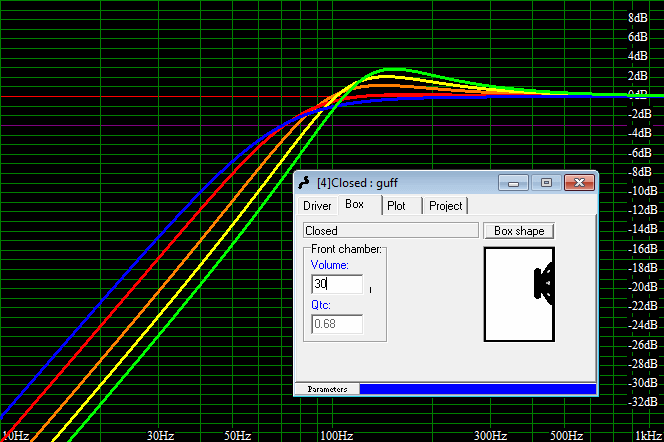
Task: Click the Closed box type field
Action: (390, 231)
